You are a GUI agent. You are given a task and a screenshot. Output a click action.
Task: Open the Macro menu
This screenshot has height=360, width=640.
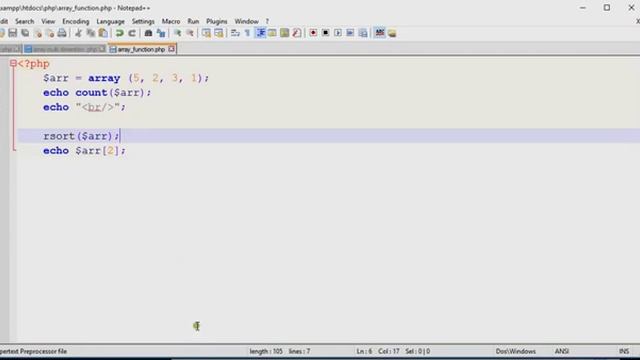tap(171, 21)
